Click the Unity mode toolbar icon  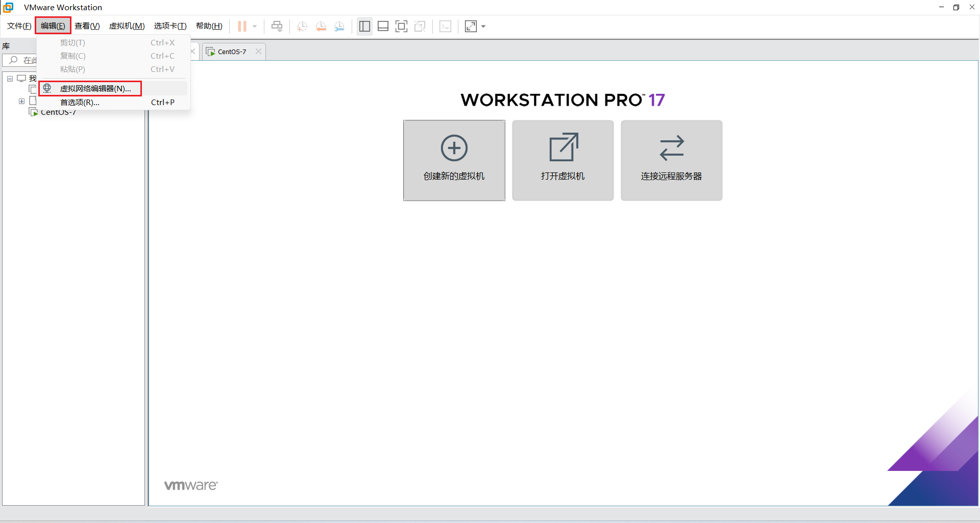[x=420, y=26]
